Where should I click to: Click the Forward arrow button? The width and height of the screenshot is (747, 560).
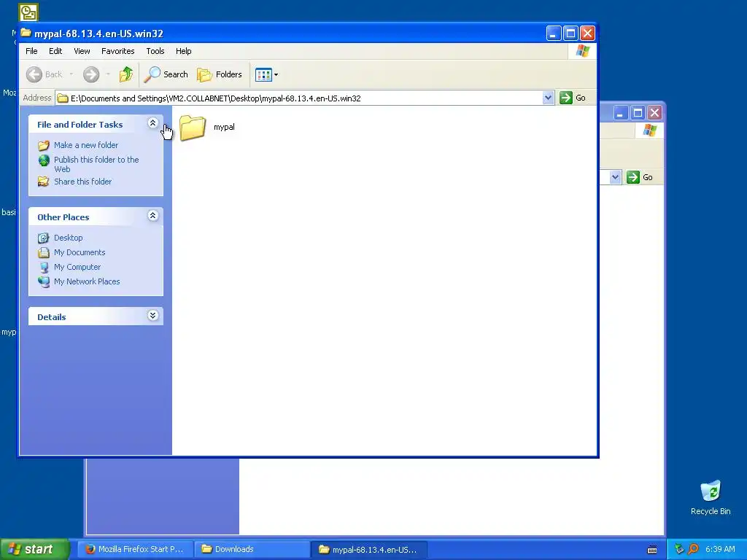pos(91,74)
